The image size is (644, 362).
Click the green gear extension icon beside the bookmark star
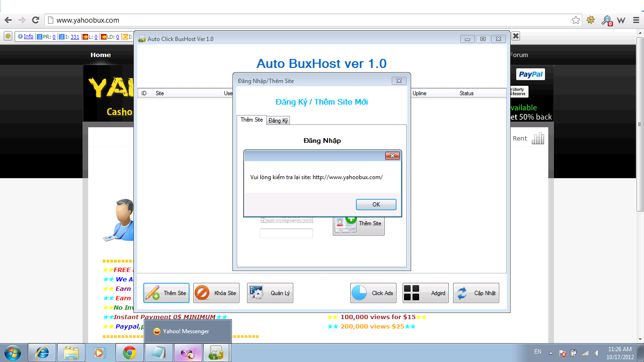pyautogui.click(x=591, y=20)
